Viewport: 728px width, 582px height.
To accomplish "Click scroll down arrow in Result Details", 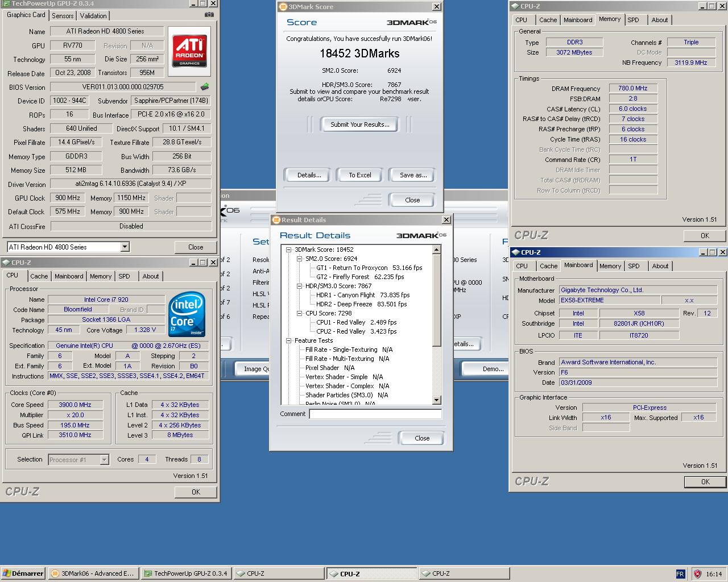I will click(x=437, y=400).
